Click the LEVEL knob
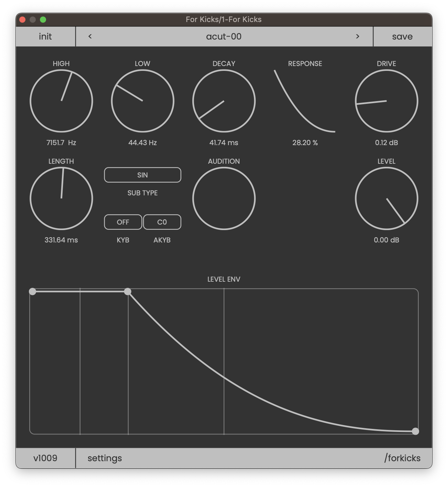Screen dimensions: 448x487 [386, 198]
